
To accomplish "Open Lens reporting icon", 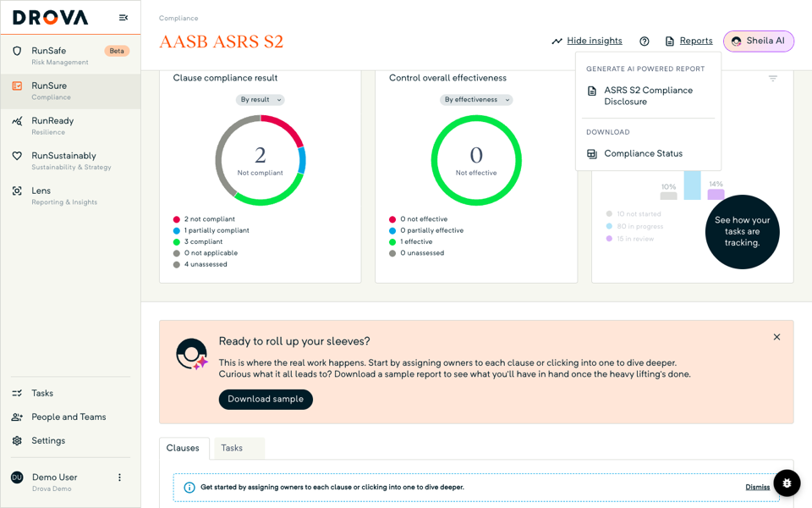I will tap(17, 190).
